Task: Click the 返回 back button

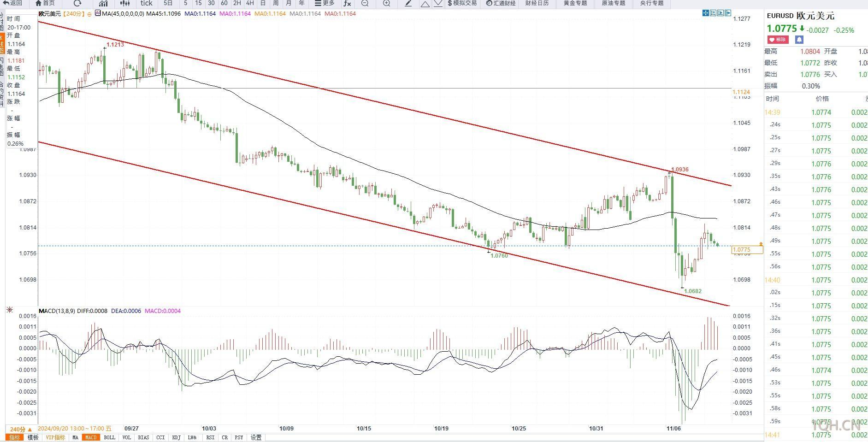Action: coord(12,3)
